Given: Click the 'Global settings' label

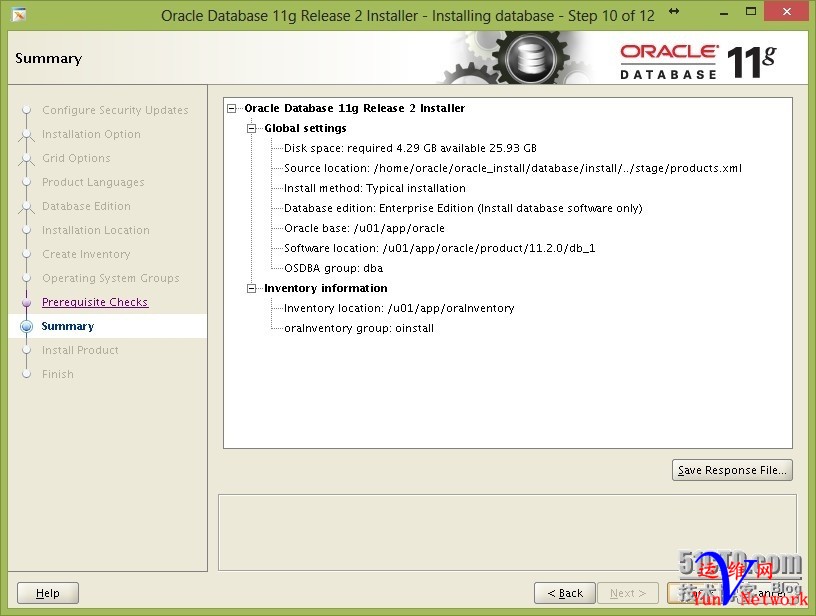Looking at the screenshot, I should (305, 128).
